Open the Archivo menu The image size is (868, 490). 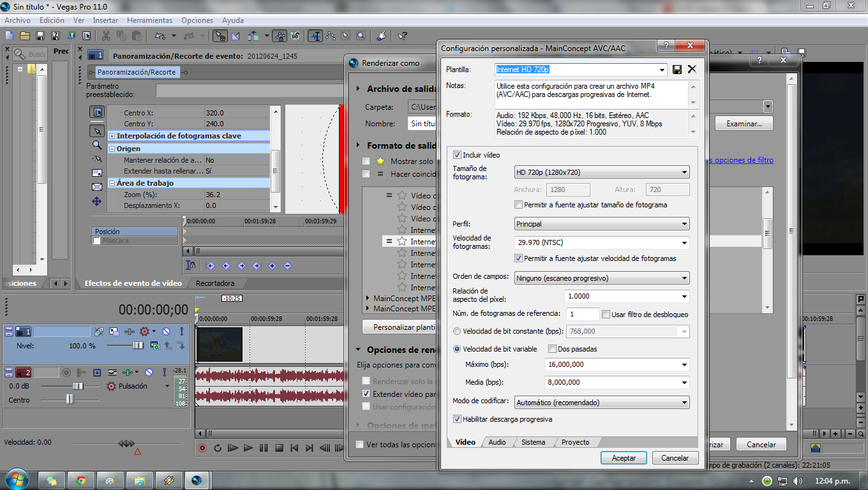tap(17, 20)
